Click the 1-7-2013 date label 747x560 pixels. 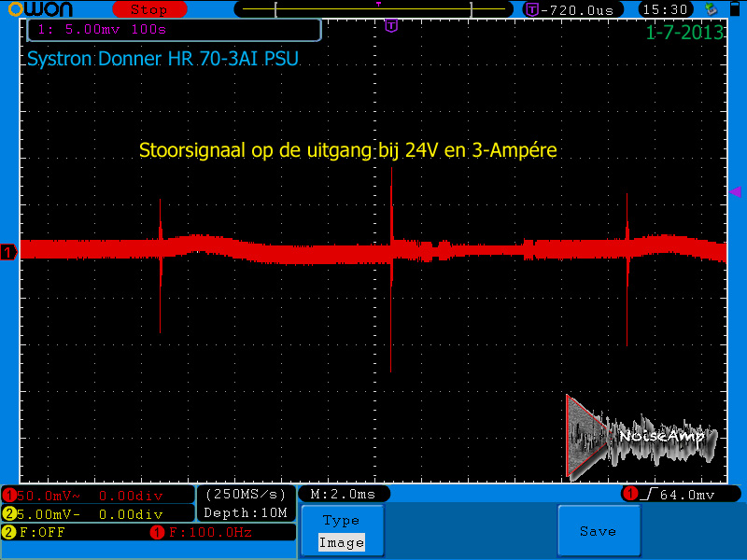[x=684, y=33]
